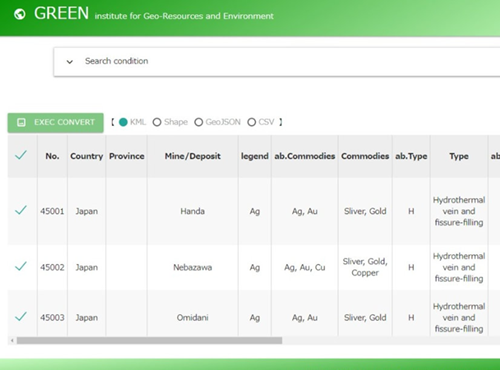Click the globe logo icon beside GREEN

20,14
